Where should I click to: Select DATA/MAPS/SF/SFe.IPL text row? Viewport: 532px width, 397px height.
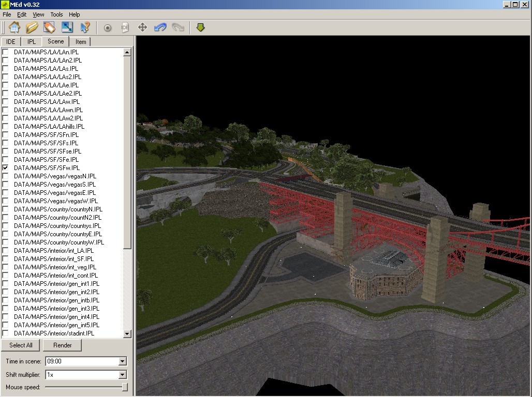click(x=46, y=159)
